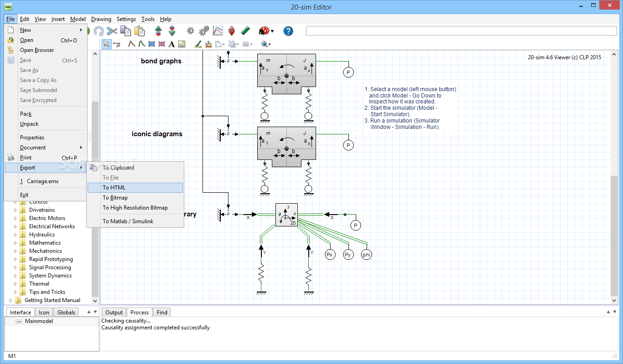Open the Drawing menu
The width and height of the screenshot is (623, 364).
pos(101,19)
